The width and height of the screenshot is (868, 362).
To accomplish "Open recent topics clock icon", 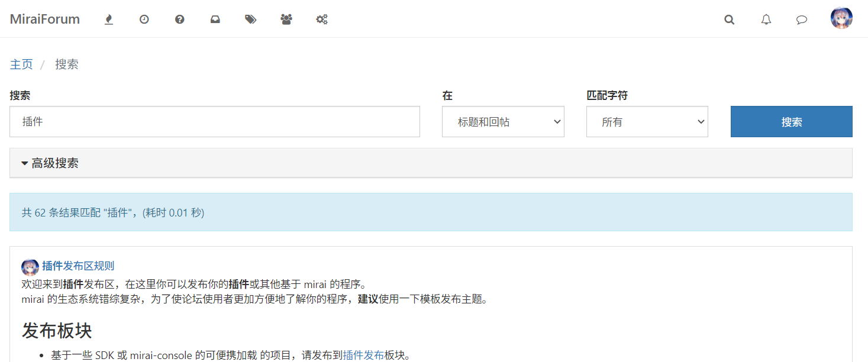I will 144,20.
